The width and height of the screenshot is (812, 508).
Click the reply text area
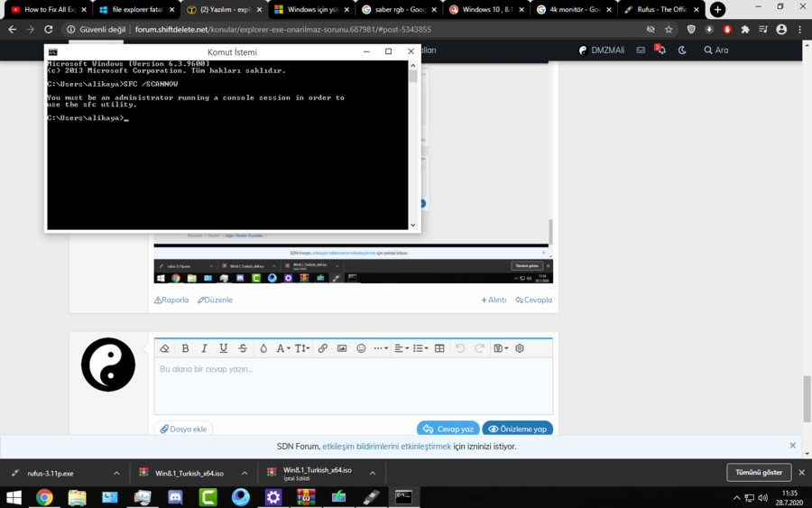click(353, 386)
